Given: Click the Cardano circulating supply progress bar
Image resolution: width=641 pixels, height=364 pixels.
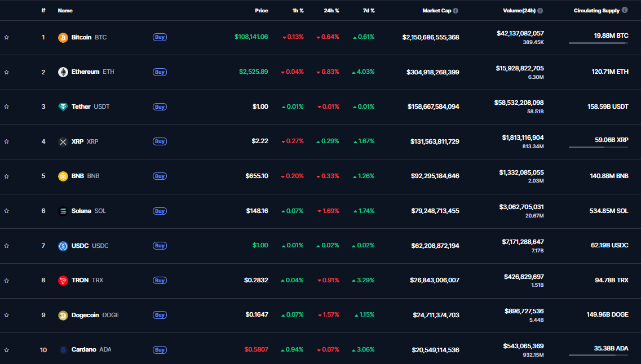Looking at the screenshot, I should [599, 356].
